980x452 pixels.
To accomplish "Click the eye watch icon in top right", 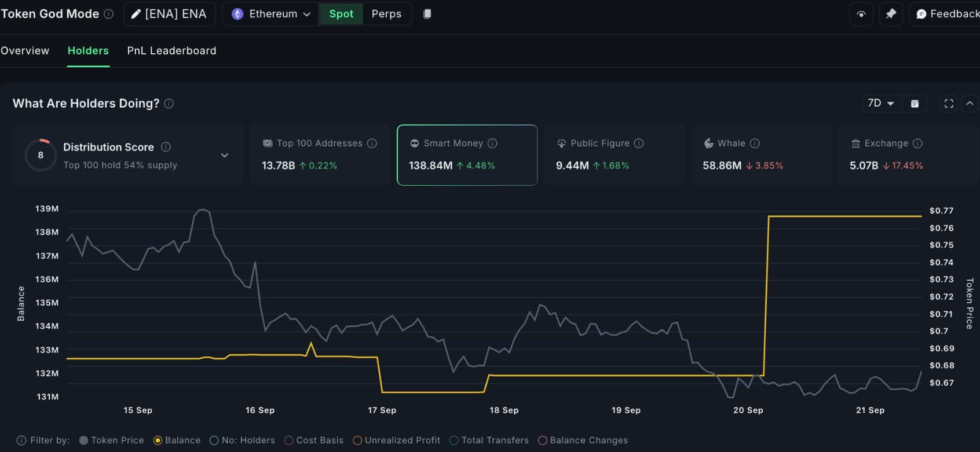I will point(861,14).
